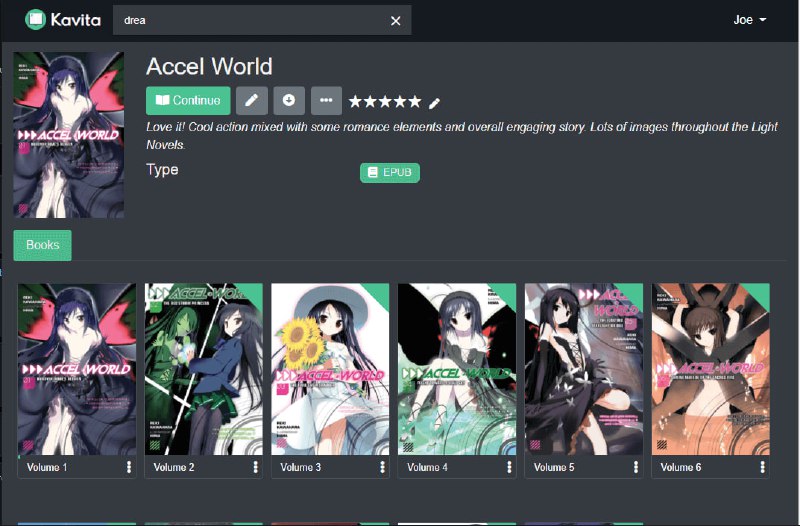Open Volume 3 three-dot menu
Viewport: 800px width, 526px height.
[382, 467]
